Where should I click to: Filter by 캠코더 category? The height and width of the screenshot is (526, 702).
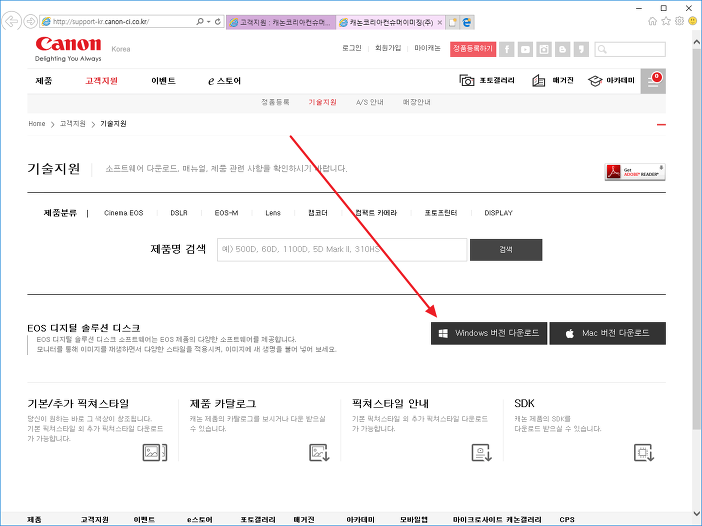[x=318, y=213]
